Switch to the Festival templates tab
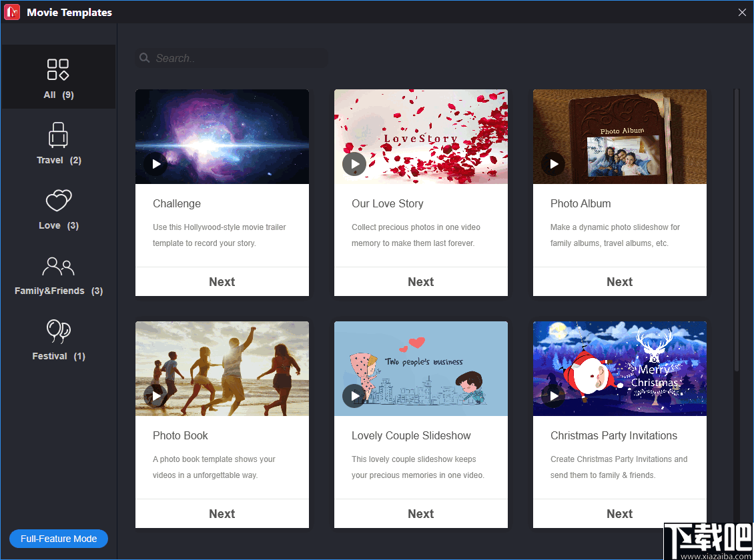This screenshot has height=560, width=754. click(59, 340)
